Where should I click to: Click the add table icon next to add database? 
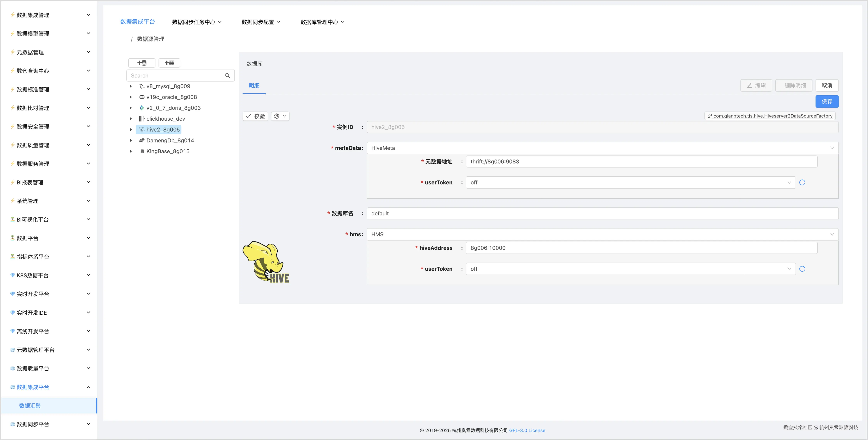tap(169, 63)
